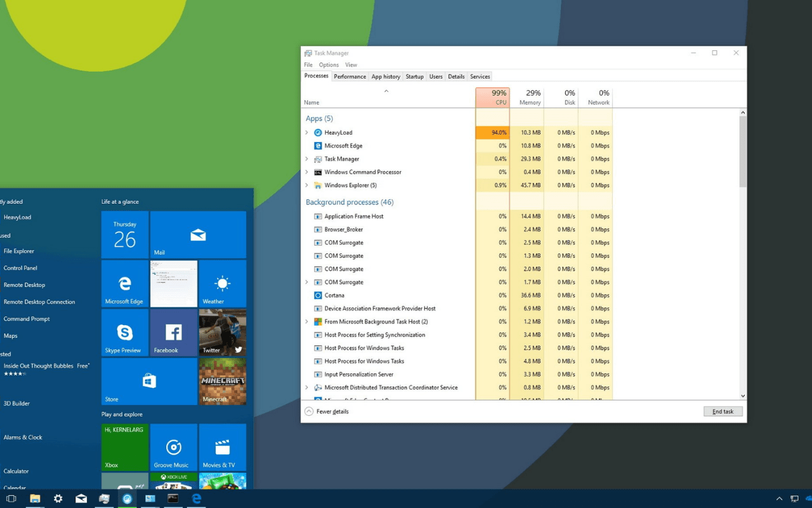
Task: Launch the Store tile
Action: tap(149, 381)
